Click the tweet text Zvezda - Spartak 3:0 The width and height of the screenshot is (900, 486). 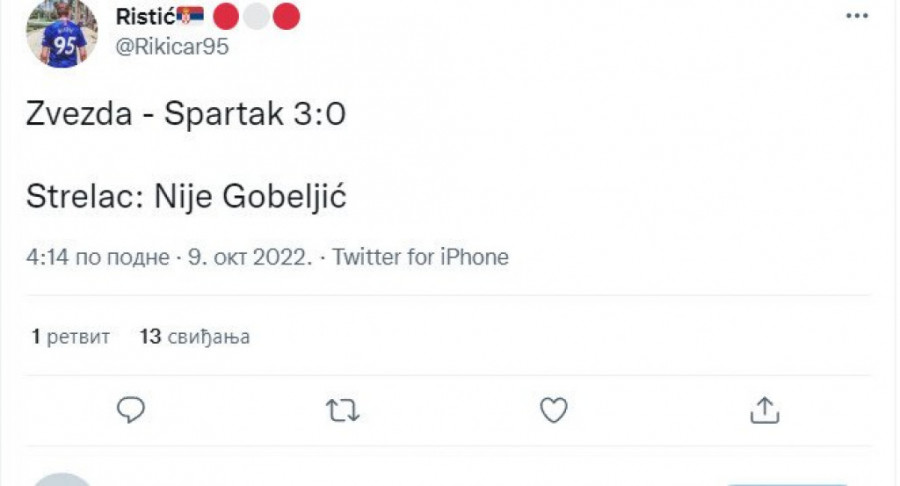tap(186, 116)
